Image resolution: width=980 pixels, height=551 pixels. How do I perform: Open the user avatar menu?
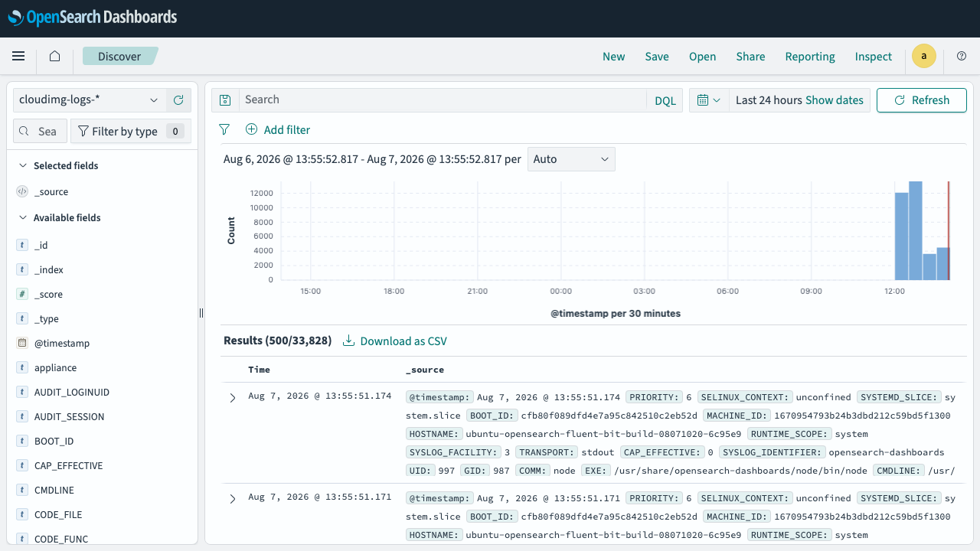pos(924,56)
